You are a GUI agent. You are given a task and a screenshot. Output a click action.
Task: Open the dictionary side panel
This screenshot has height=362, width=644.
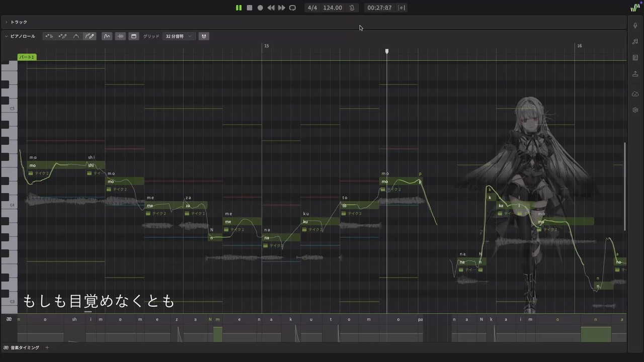click(635, 58)
